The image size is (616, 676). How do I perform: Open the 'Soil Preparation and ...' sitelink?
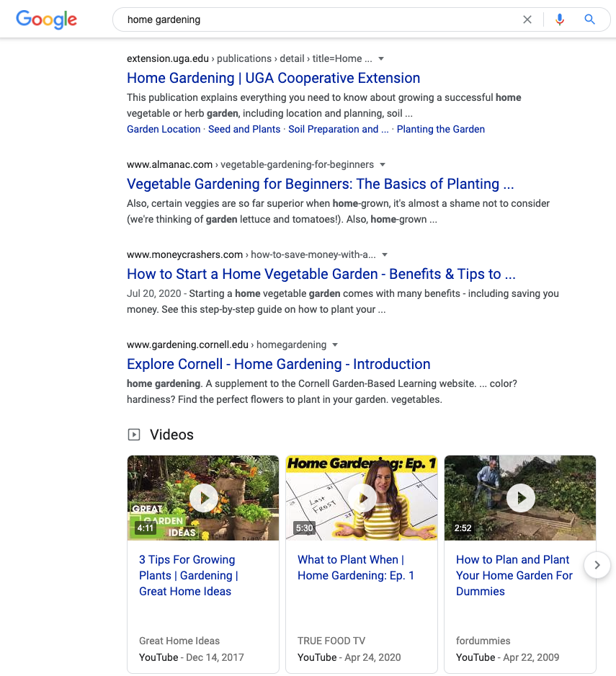click(339, 129)
